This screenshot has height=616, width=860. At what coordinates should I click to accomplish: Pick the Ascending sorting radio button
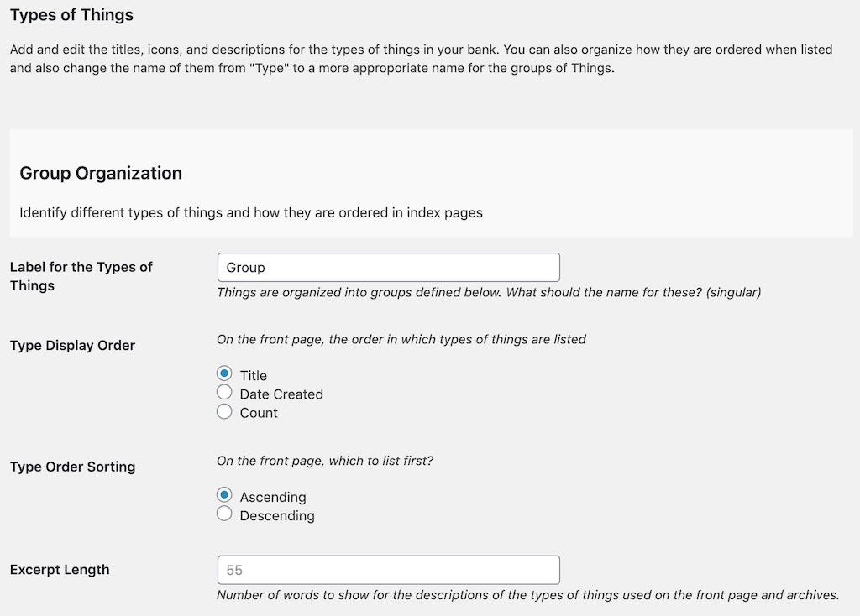pos(224,495)
